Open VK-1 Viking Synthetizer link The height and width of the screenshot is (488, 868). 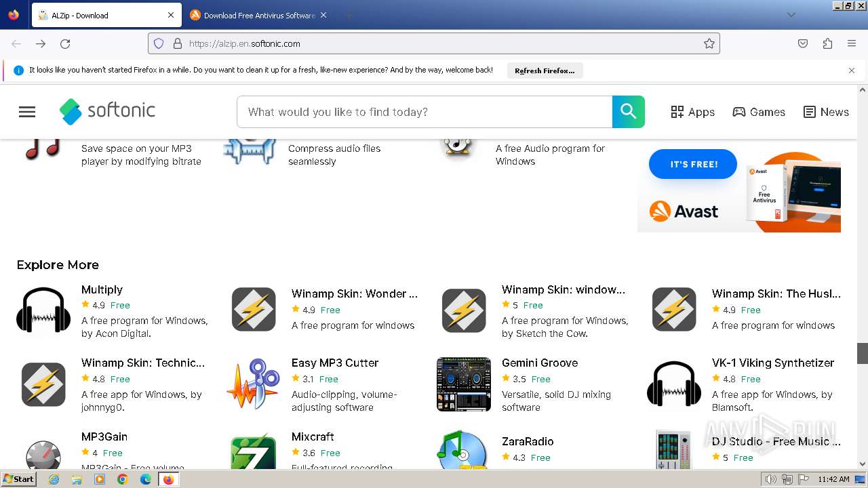tap(773, 363)
